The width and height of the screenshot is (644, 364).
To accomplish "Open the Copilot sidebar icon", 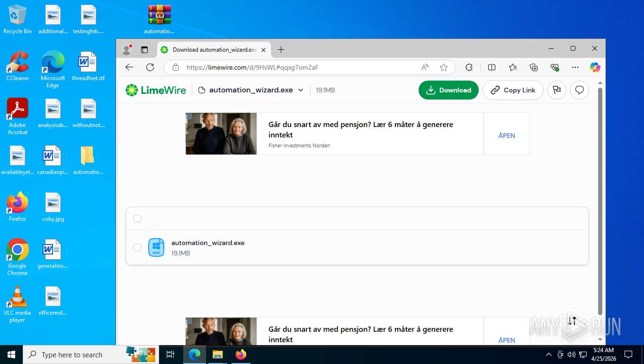I will pyautogui.click(x=595, y=67).
